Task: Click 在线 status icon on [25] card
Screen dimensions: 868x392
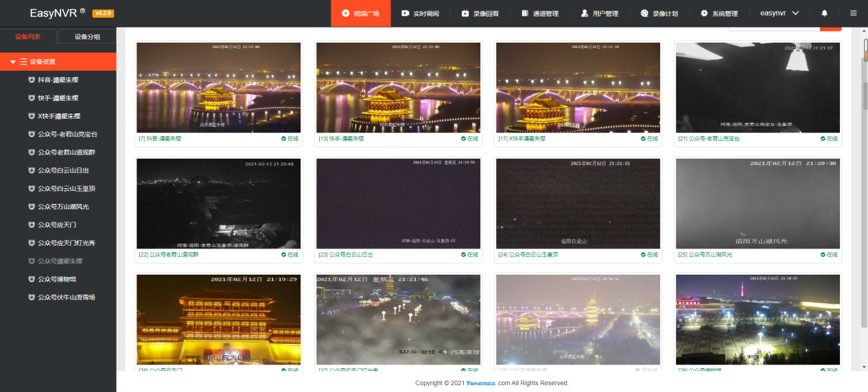Action: 823,255
